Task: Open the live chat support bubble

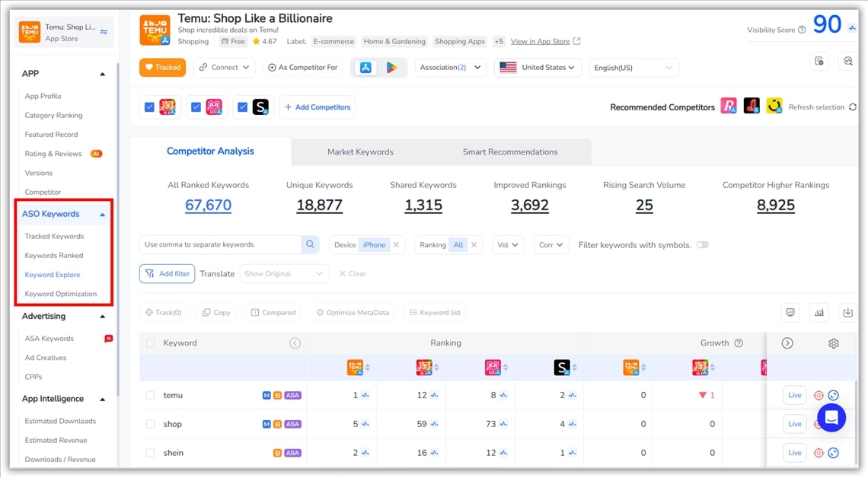Action: pos(831,417)
